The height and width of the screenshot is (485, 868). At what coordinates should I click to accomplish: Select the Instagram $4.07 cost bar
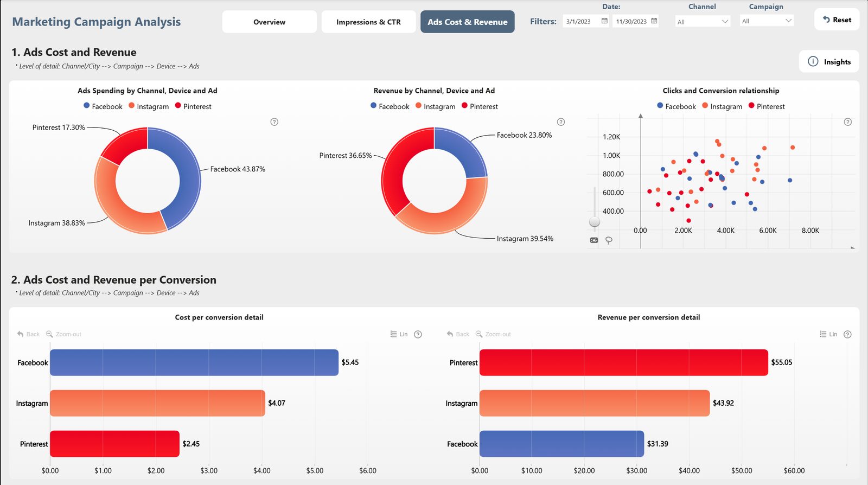157,403
